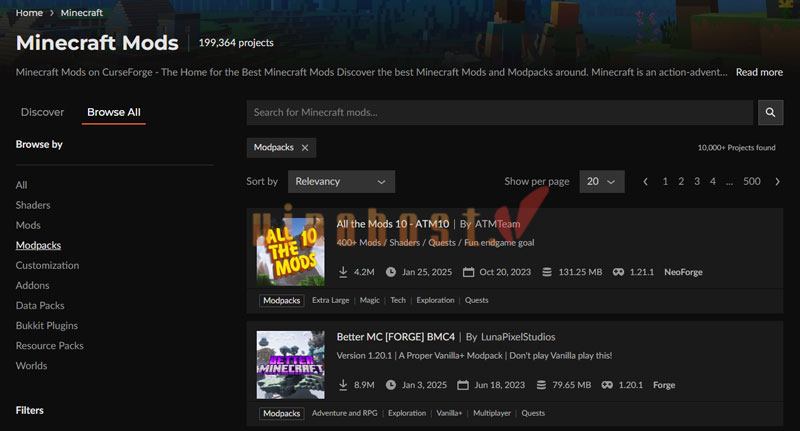800x431 pixels.
Task: Open All the Mods 10 - ATM10 title
Action: (x=393, y=224)
